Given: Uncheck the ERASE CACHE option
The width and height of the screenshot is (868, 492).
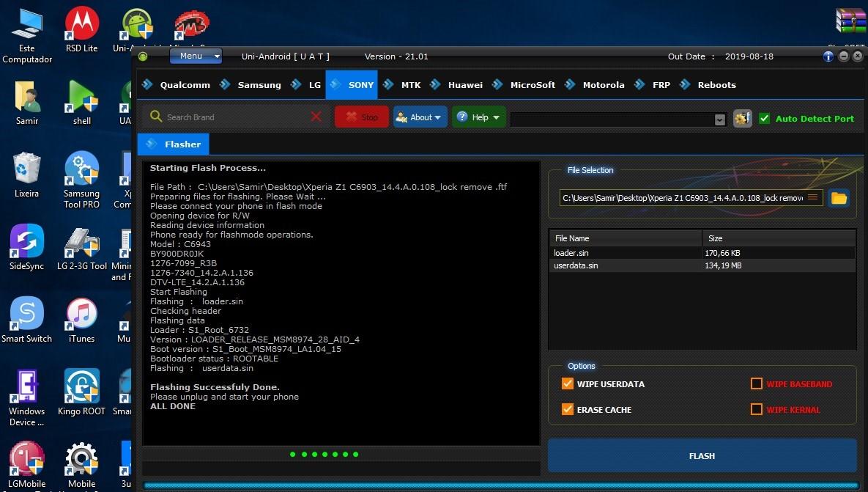Looking at the screenshot, I should 568,409.
